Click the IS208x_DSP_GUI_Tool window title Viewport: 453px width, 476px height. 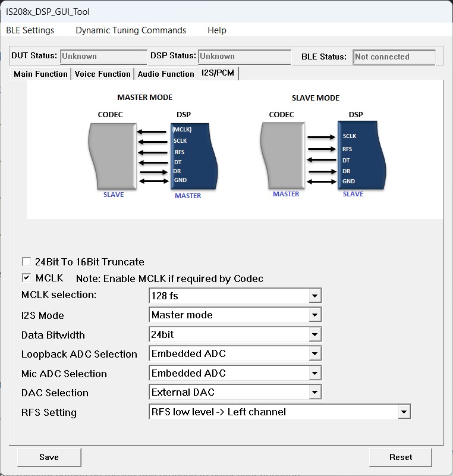click(x=48, y=12)
